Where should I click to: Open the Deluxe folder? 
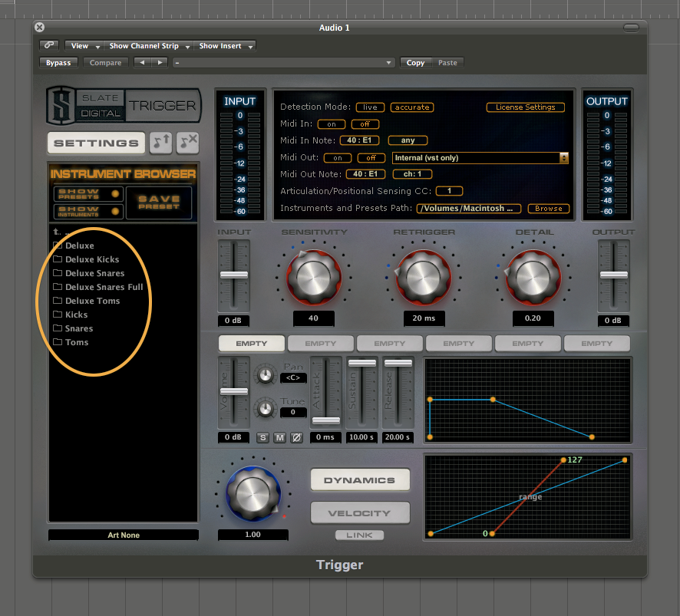(x=73, y=245)
